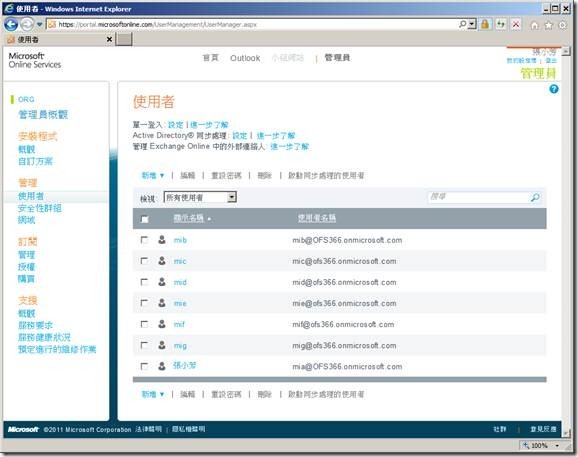Select 管理員 in top navigation
Viewport: 578px width, 457px height.
pyautogui.click(x=337, y=57)
